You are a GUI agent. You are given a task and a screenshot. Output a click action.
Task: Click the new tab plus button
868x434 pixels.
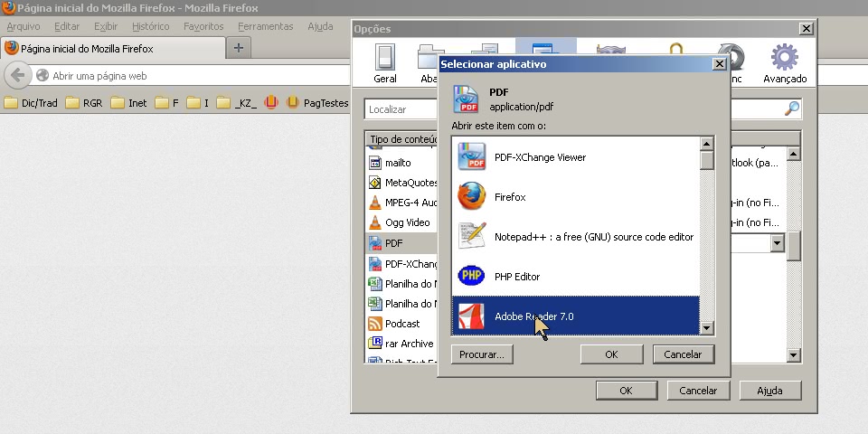point(239,48)
